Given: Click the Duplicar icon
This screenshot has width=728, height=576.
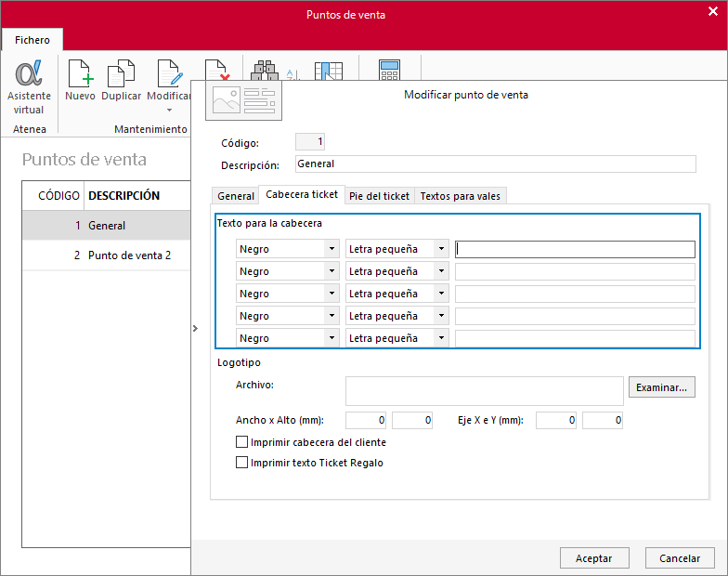Looking at the screenshot, I should coord(121,73).
